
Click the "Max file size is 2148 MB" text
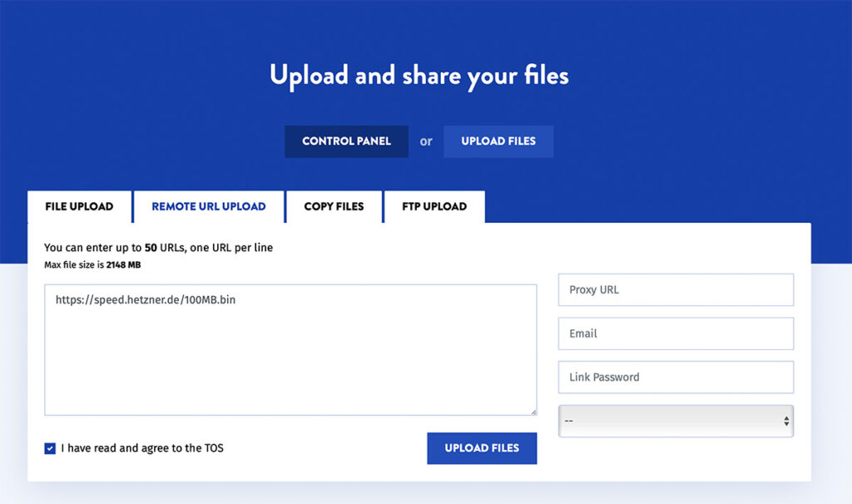point(92,265)
